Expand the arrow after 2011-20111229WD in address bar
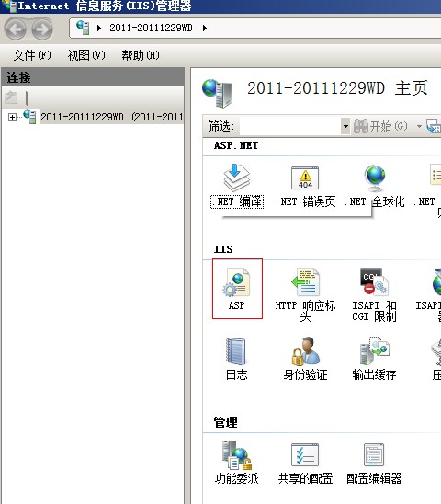This screenshot has height=504, width=441. point(205,28)
